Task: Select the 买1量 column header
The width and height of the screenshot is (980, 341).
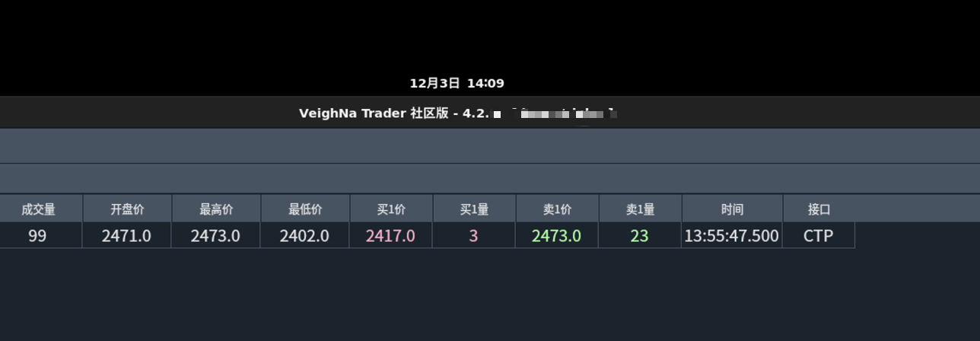Action: pyautogui.click(x=474, y=209)
